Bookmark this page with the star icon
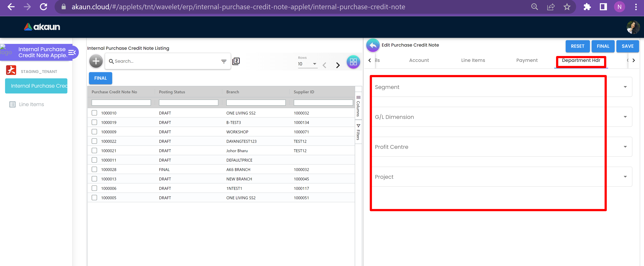This screenshot has width=644, height=266. tap(567, 7)
